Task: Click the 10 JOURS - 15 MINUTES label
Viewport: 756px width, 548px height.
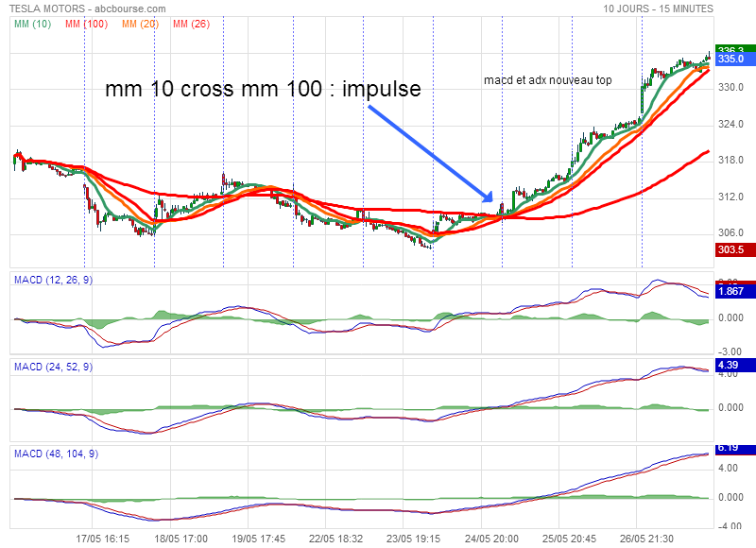Action: pyautogui.click(x=658, y=9)
